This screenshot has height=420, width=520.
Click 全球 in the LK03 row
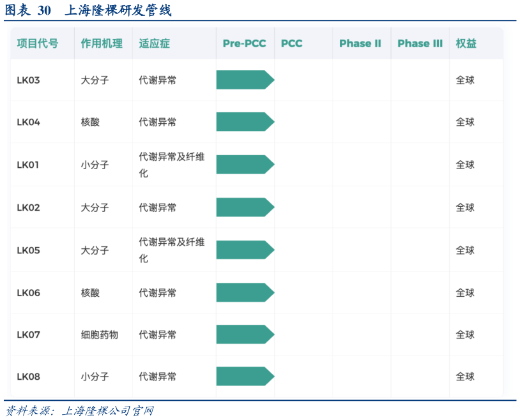[465, 80]
